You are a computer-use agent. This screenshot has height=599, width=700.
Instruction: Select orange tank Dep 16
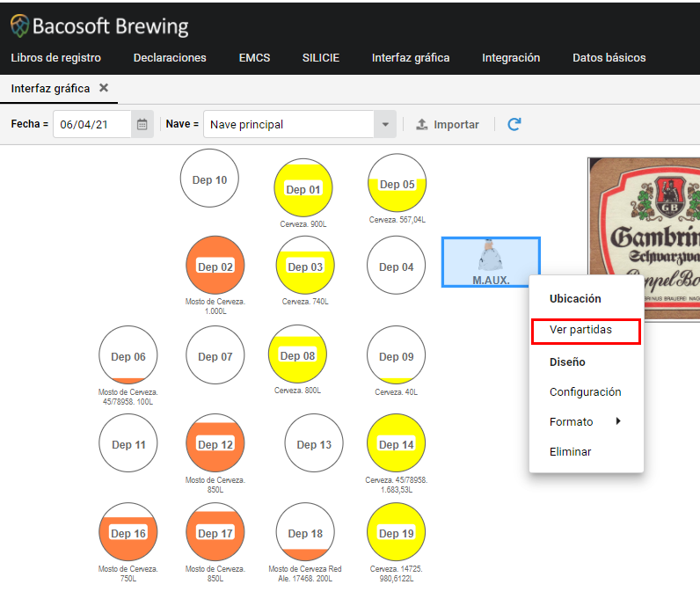coord(128,531)
